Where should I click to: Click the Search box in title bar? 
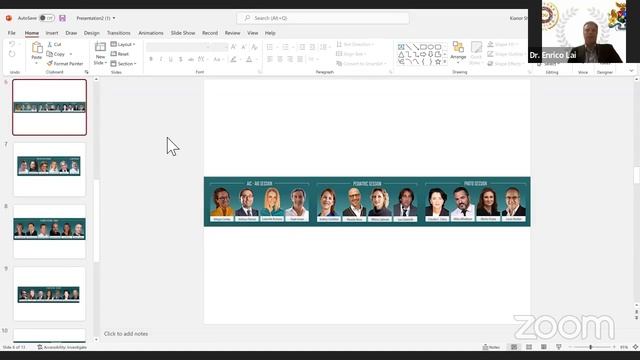[323, 18]
